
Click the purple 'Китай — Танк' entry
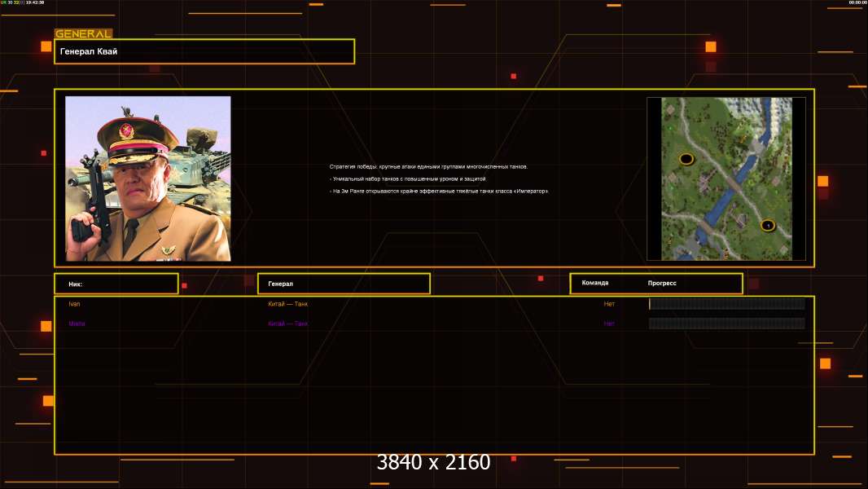coord(288,324)
